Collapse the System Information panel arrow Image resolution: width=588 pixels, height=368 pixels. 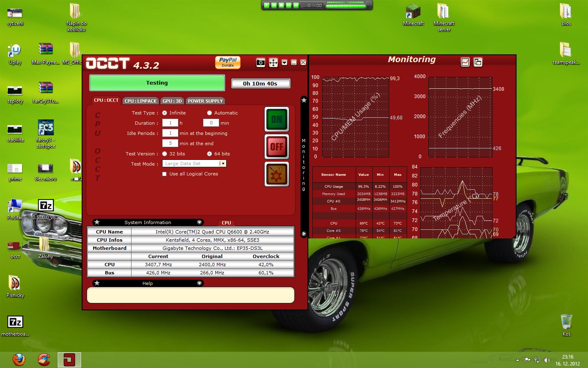point(199,222)
